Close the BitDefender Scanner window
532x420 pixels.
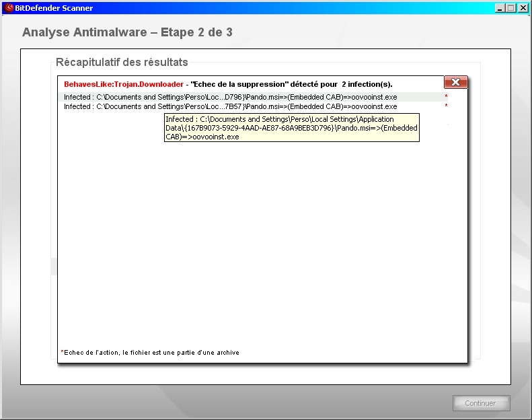(523, 8)
